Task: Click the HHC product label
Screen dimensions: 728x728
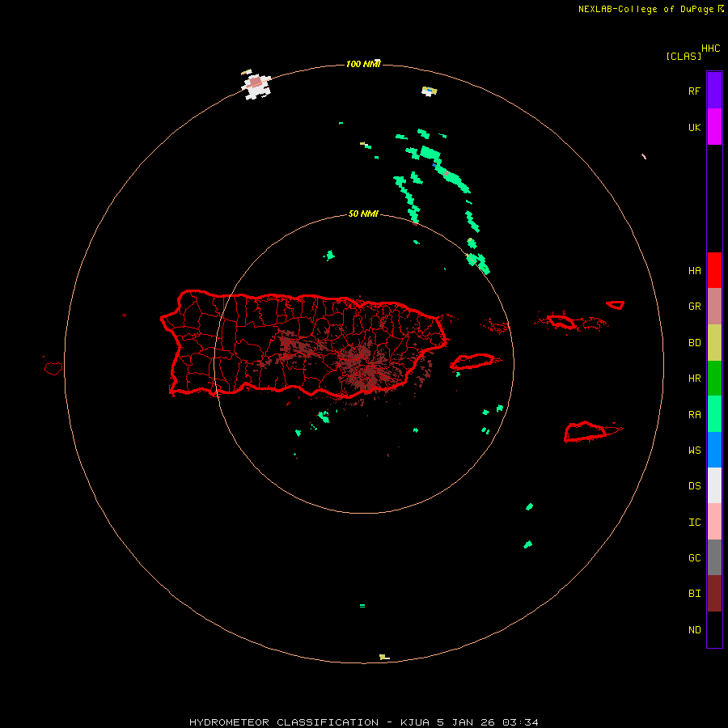Action: [x=711, y=49]
